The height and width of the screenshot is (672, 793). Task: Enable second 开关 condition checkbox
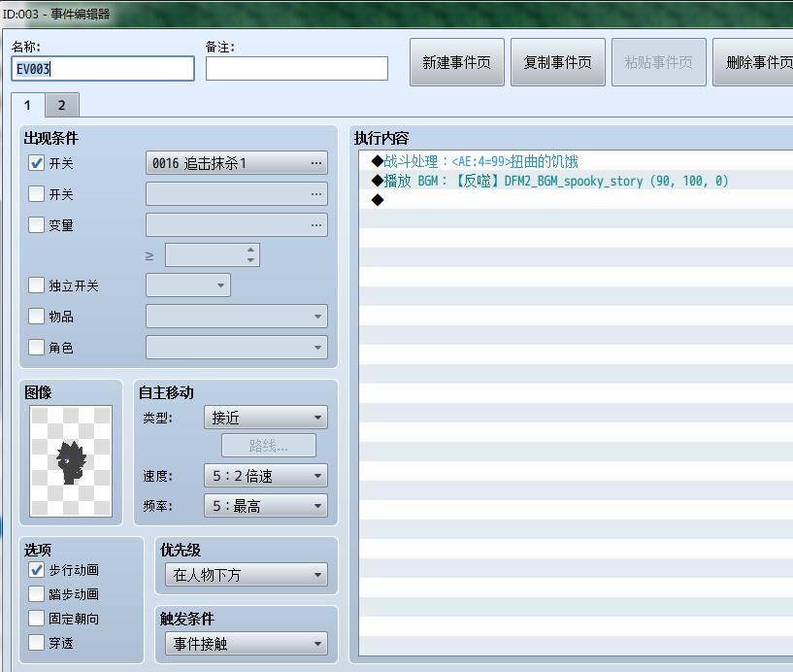click(x=37, y=194)
